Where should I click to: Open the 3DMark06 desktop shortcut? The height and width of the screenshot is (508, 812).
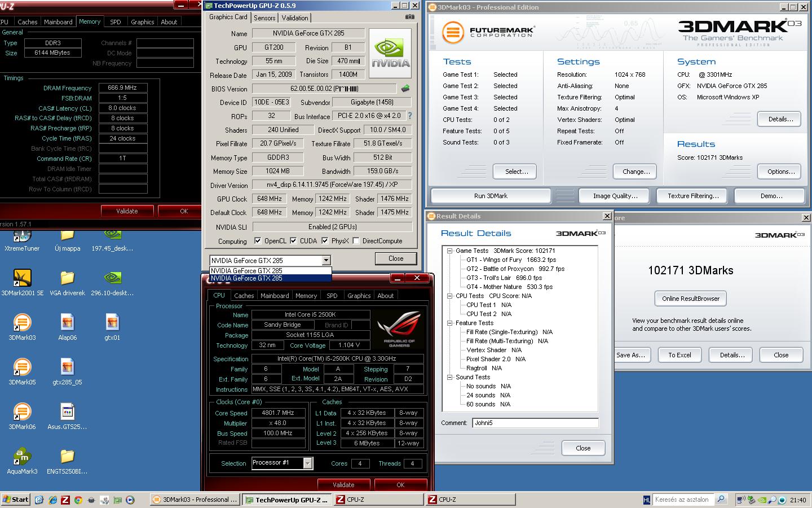click(22, 416)
